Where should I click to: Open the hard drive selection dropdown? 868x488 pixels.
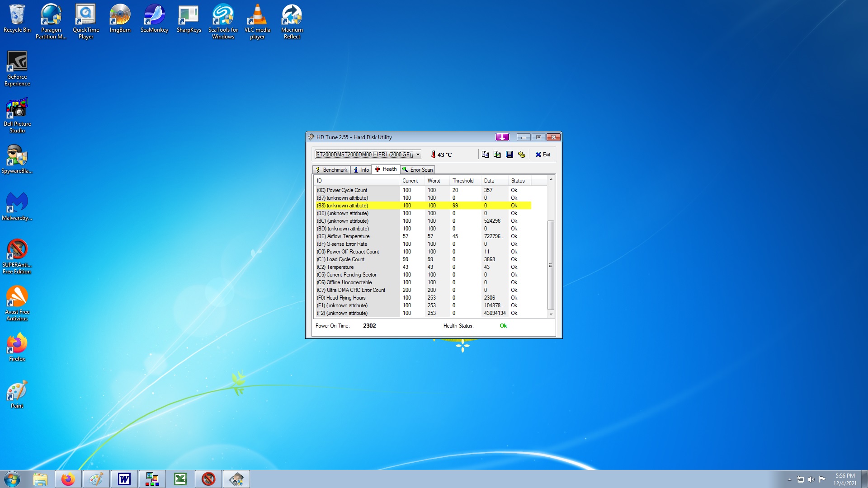[368, 155]
